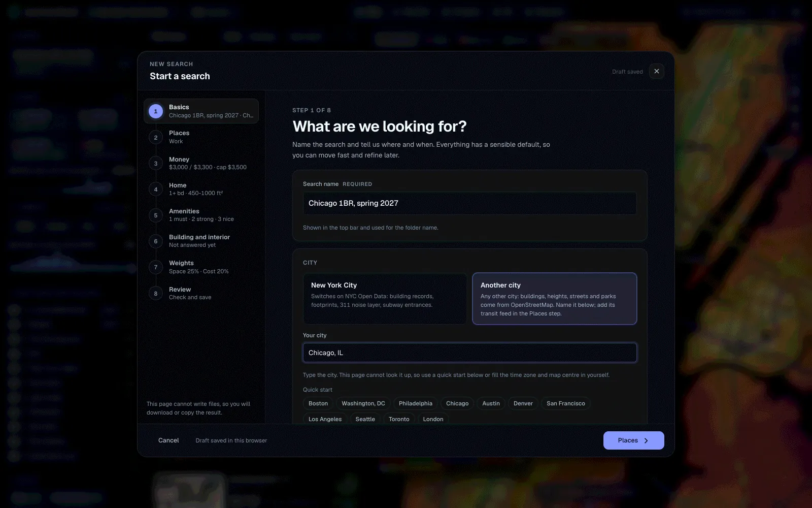Choose the Los Angeles quick start chip
This screenshot has height=508, width=812.
tap(325, 419)
